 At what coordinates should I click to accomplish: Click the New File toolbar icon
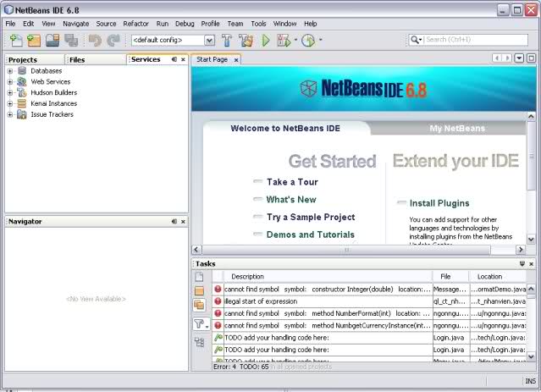pos(14,40)
